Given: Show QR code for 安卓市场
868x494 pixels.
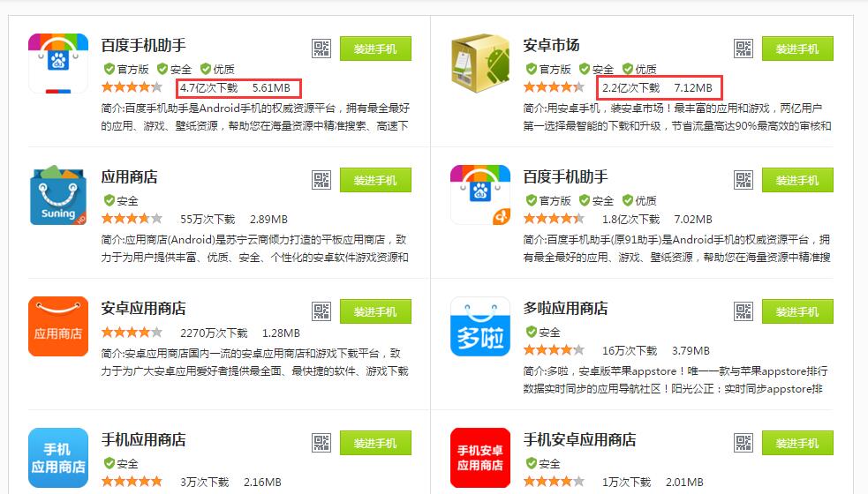Looking at the screenshot, I should (x=743, y=49).
